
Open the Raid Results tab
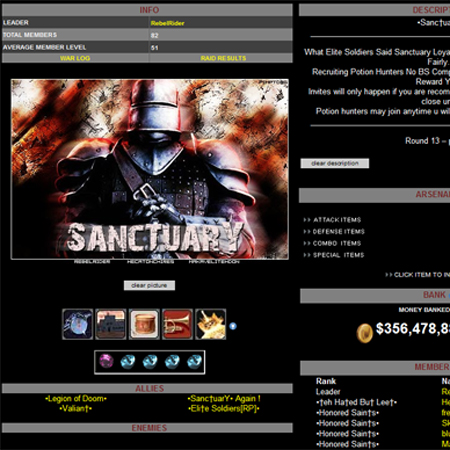pos(223,58)
